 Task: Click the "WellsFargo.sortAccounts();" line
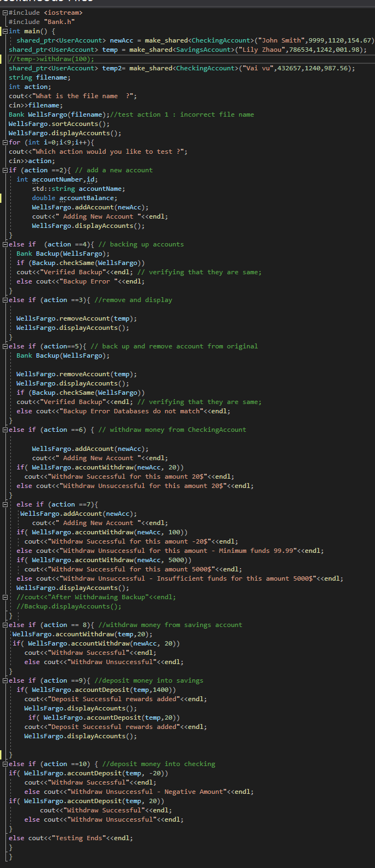(x=59, y=124)
